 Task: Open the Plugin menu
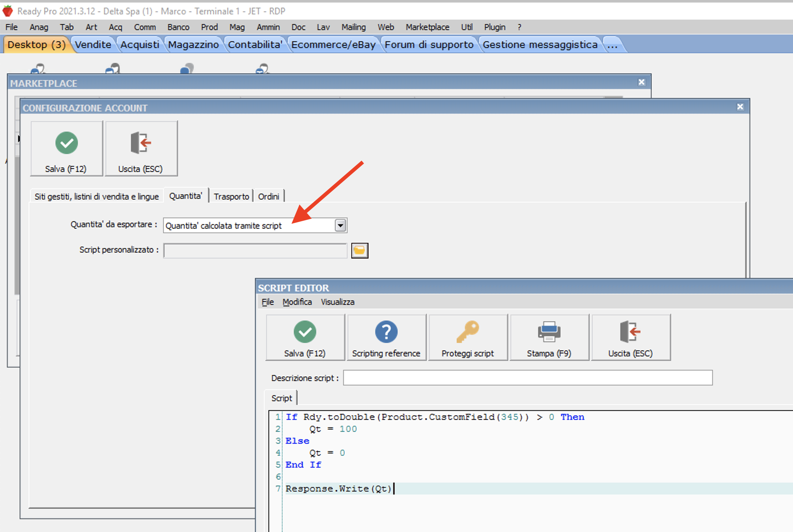[x=495, y=27]
